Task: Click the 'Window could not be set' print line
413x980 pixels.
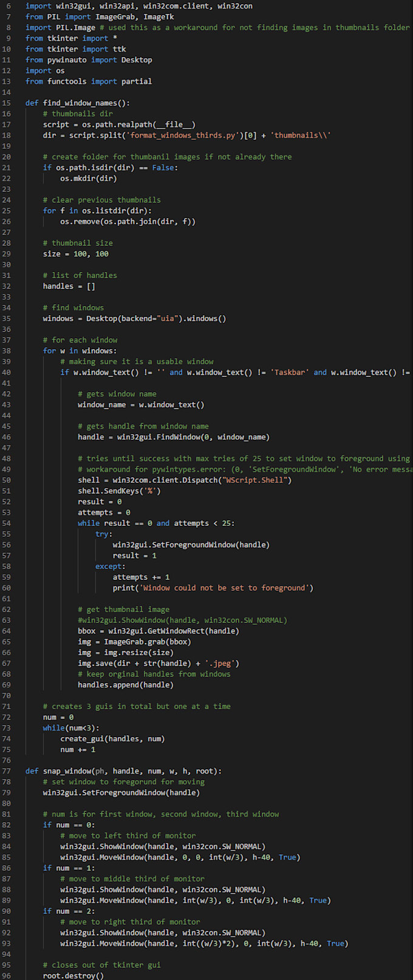Action: pyautogui.click(x=213, y=588)
